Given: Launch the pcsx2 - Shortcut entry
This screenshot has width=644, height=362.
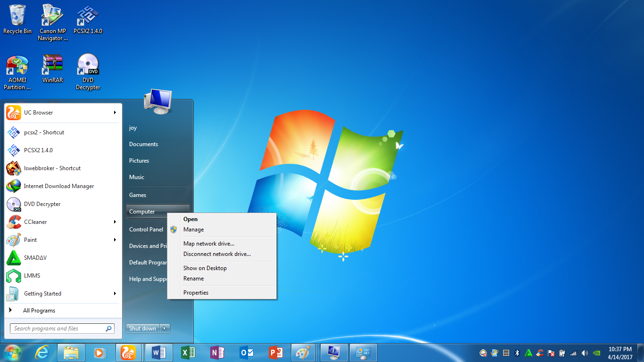Looking at the screenshot, I should point(63,132).
